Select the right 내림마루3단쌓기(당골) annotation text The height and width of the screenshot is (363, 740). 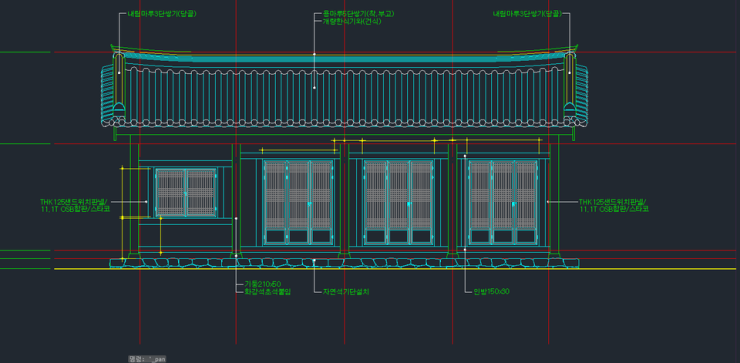tap(528, 14)
